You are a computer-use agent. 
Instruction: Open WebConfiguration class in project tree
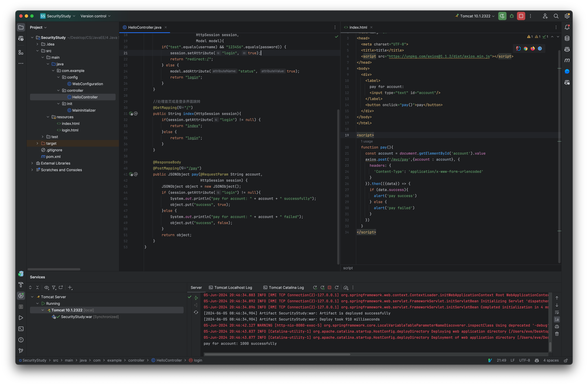(x=85, y=84)
